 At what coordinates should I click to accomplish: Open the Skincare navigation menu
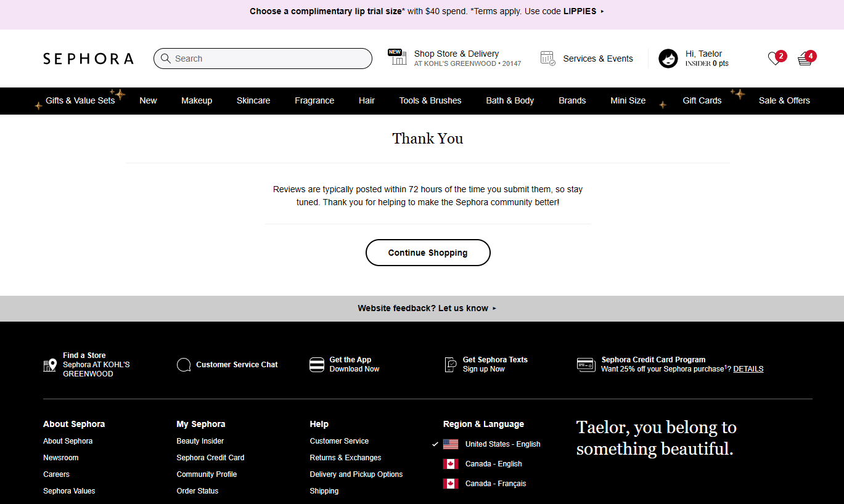[253, 101]
